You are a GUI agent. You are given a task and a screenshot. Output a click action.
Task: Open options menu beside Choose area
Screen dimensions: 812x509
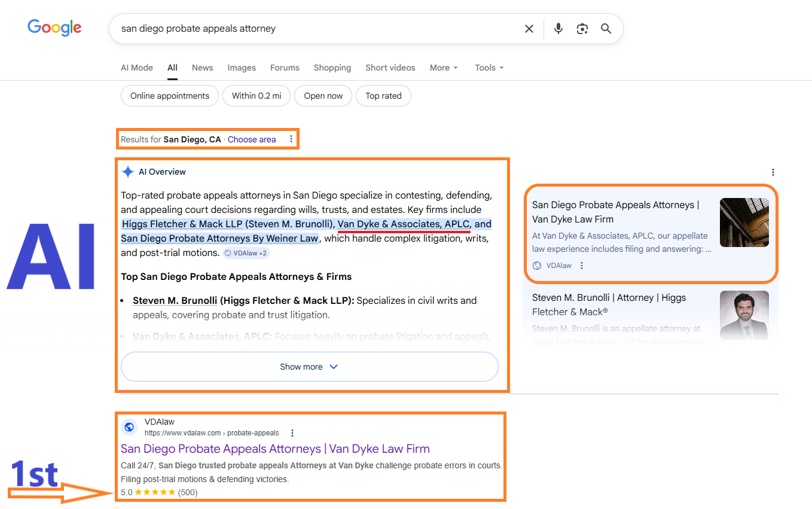point(291,139)
